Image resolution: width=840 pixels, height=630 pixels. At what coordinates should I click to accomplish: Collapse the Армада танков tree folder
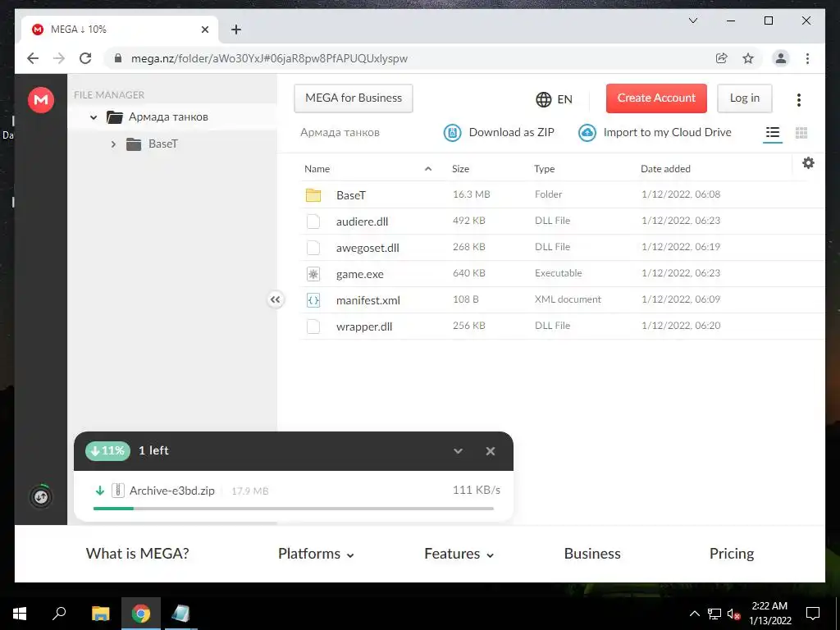click(94, 116)
